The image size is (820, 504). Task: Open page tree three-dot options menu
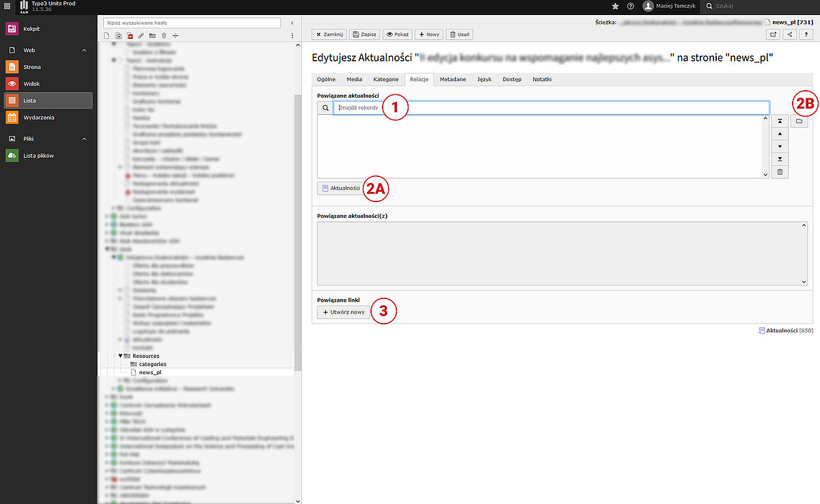(x=292, y=36)
